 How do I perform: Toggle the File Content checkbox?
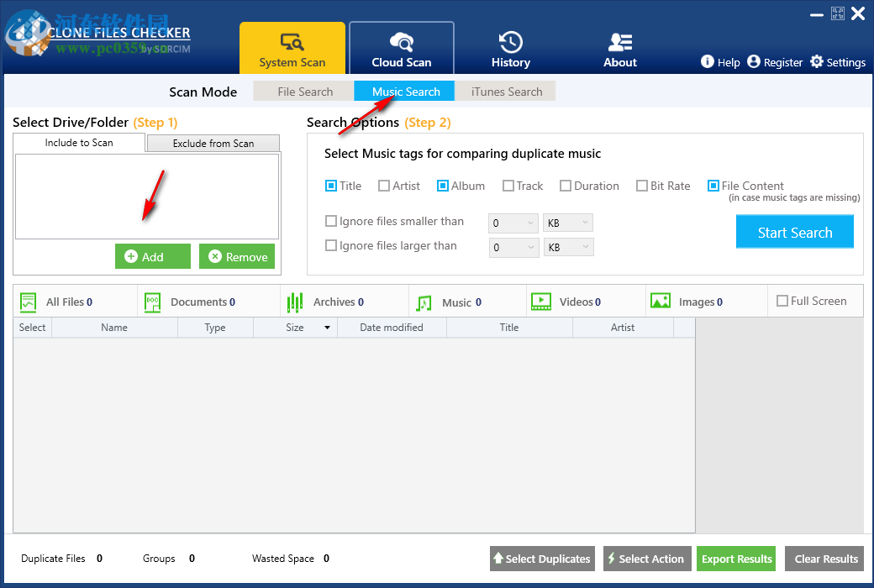[713, 186]
